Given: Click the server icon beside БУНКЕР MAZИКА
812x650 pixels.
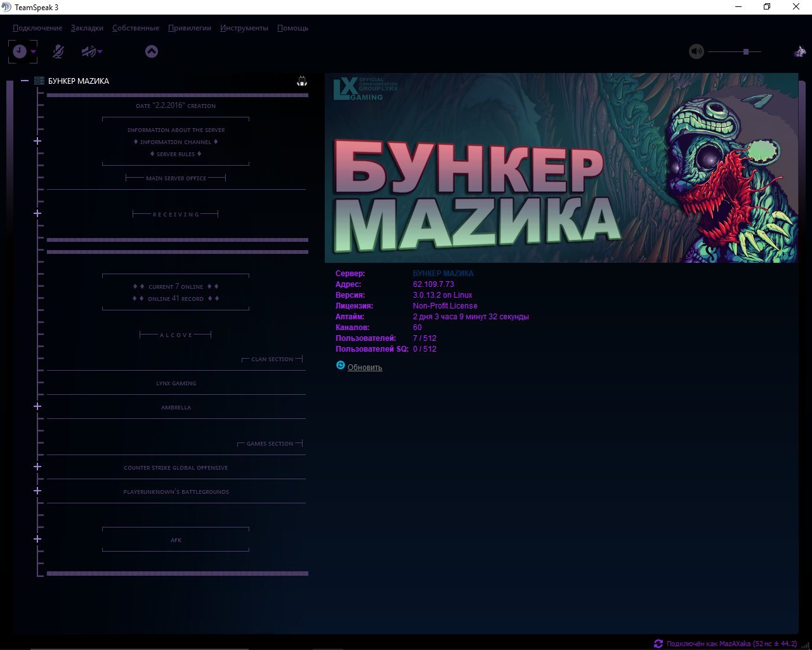Looking at the screenshot, I should point(39,81).
